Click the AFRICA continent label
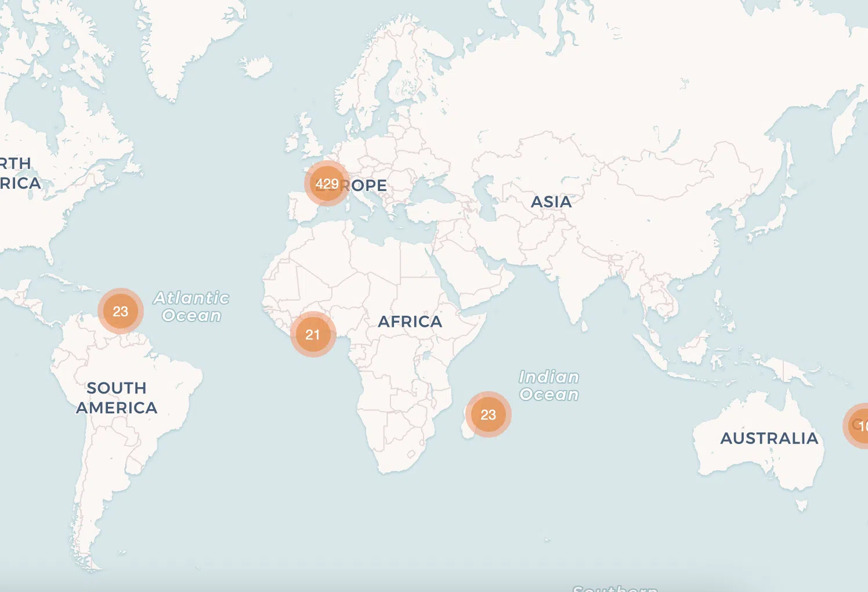The width and height of the screenshot is (868, 592). pyautogui.click(x=410, y=322)
